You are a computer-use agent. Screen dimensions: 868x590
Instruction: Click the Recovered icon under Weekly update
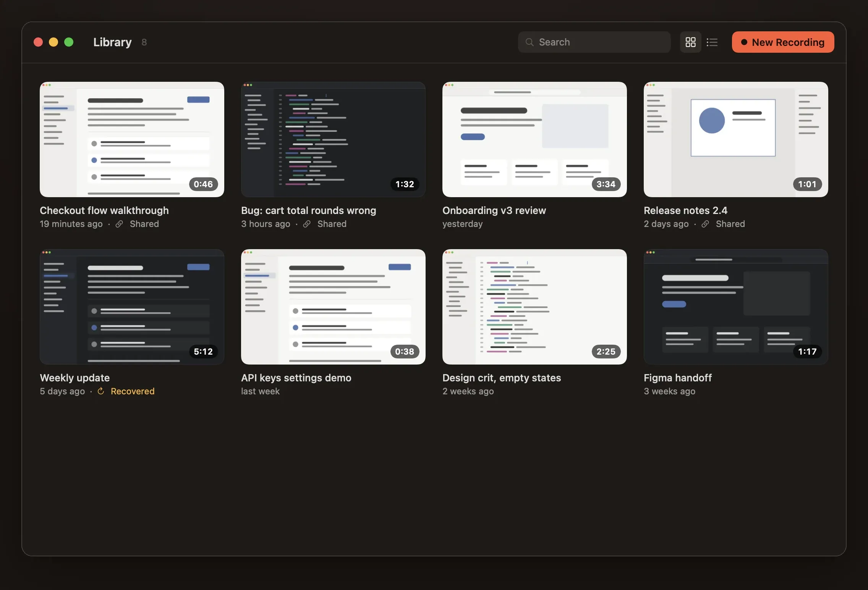[x=101, y=391]
